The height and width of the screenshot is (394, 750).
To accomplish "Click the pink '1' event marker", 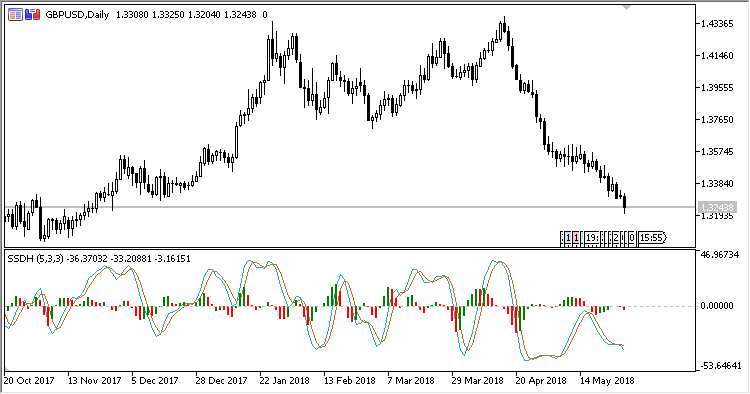I will (576, 238).
